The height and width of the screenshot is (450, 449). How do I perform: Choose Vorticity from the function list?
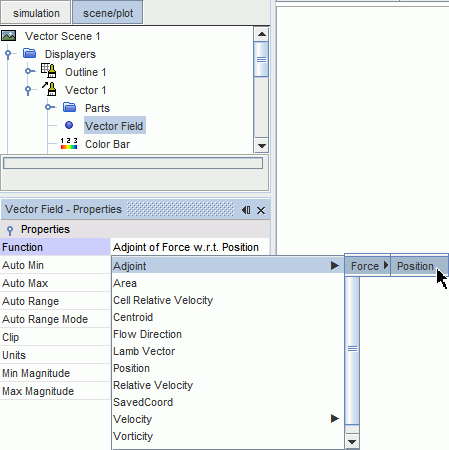click(133, 436)
